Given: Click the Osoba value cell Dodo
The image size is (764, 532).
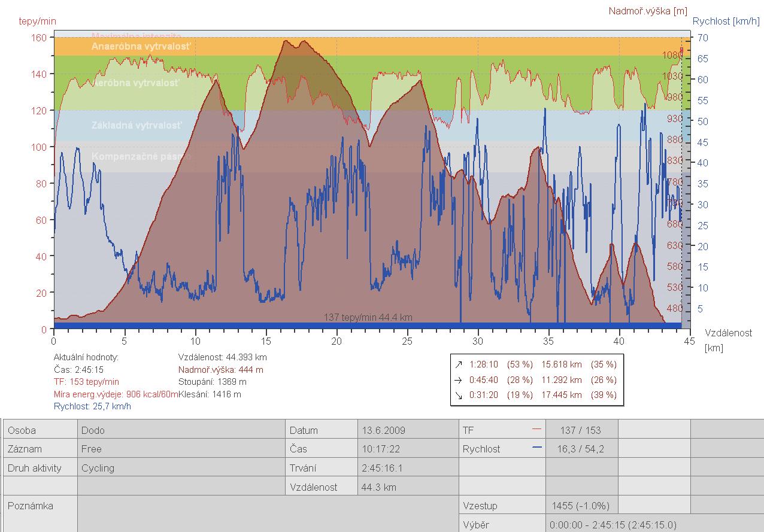Looking at the screenshot, I should tap(93, 430).
